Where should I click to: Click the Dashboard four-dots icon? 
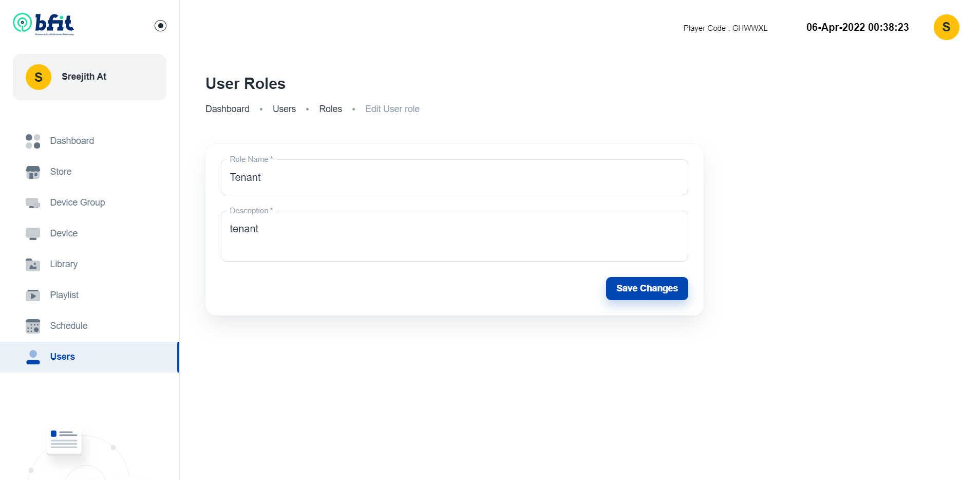[33, 141]
